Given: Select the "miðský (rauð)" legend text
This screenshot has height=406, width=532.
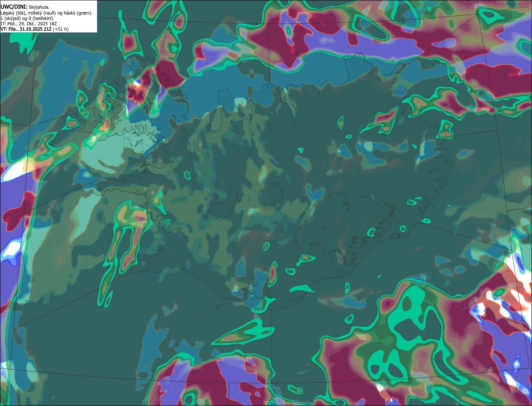Looking at the screenshot, I should pos(42,13).
